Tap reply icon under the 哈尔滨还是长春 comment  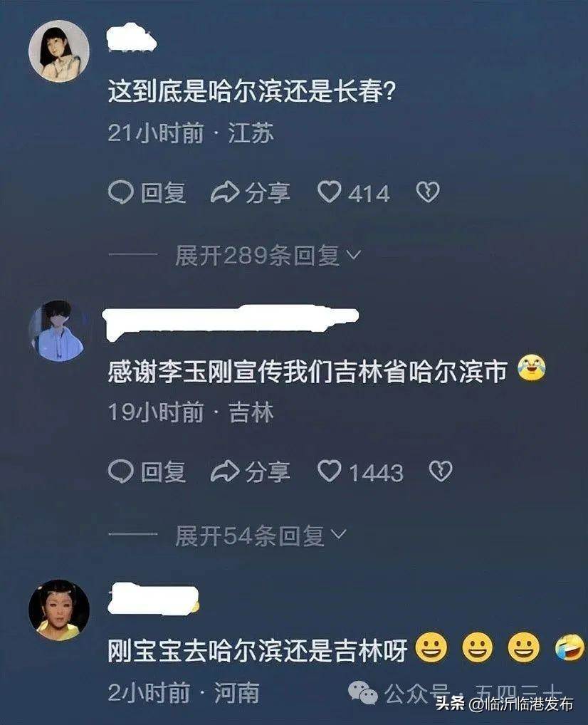click(121, 192)
